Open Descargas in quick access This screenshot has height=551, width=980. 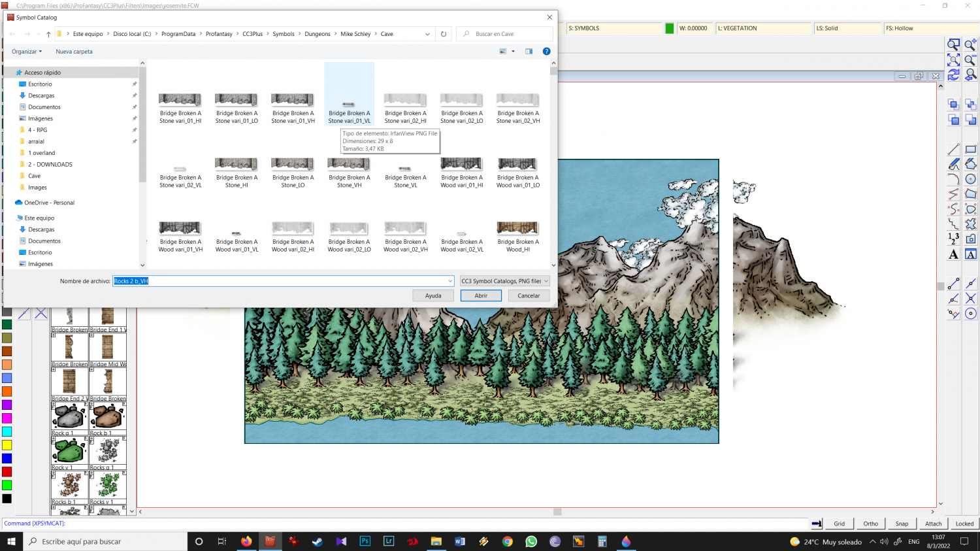[x=41, y=95]
